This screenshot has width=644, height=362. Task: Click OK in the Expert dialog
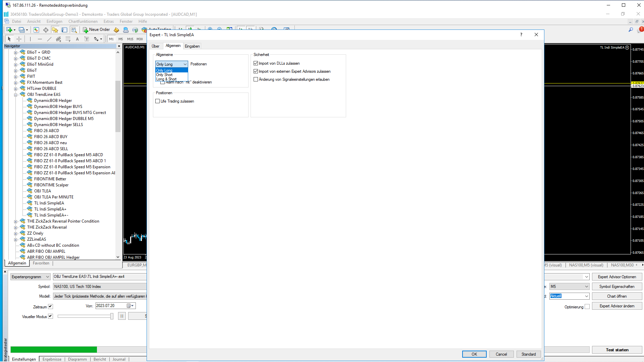coord(474,354)
